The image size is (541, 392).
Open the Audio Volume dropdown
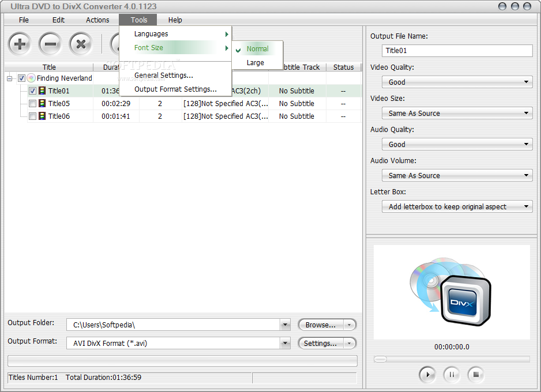click(x=457, y=175)
